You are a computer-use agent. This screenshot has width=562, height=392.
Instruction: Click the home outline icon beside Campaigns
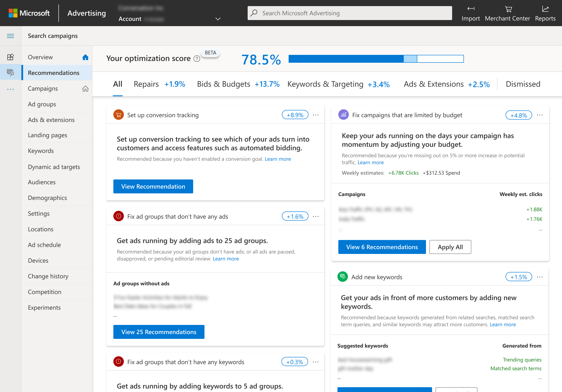[85, 88]
